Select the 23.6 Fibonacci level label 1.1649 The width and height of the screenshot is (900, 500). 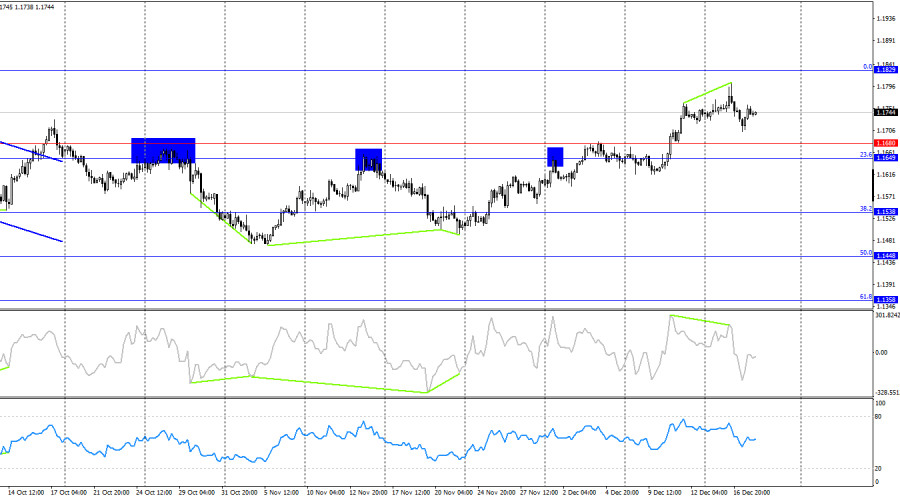point(885,158)
